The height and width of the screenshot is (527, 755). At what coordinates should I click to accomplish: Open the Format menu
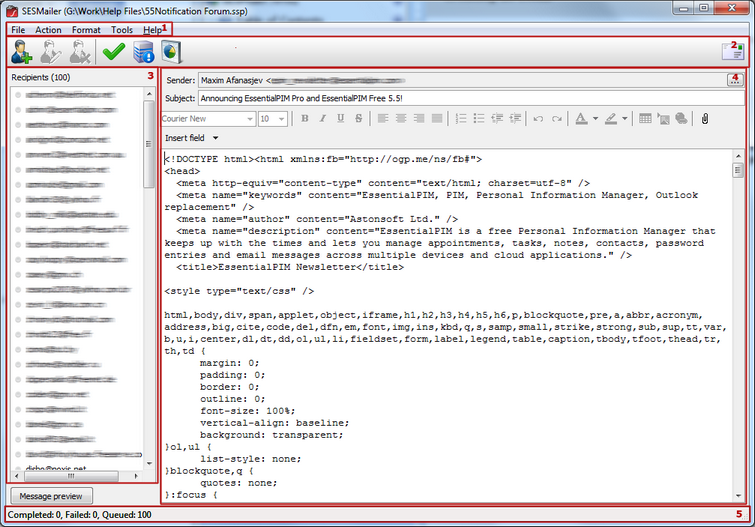pos(86,30)
